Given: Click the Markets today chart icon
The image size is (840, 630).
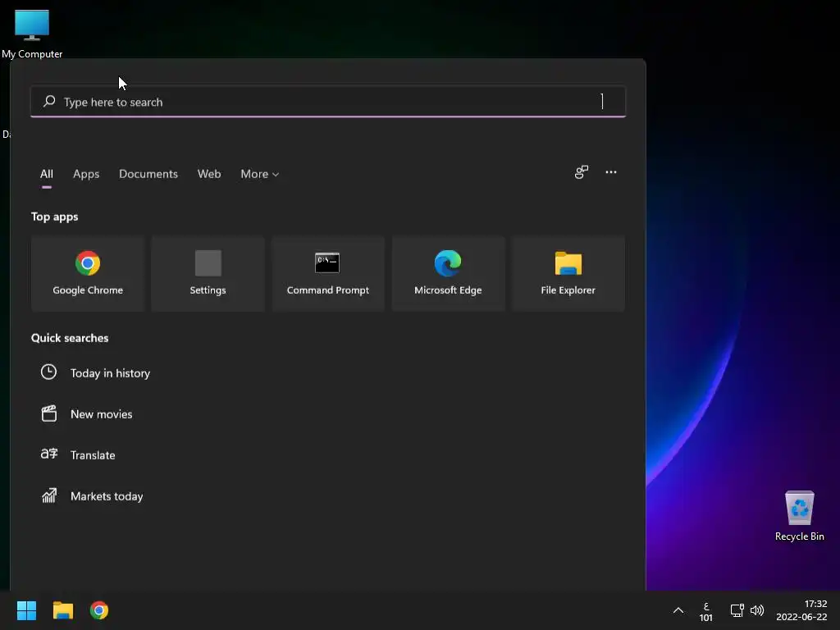Looking at the screenshot, I should pos(48,495).
